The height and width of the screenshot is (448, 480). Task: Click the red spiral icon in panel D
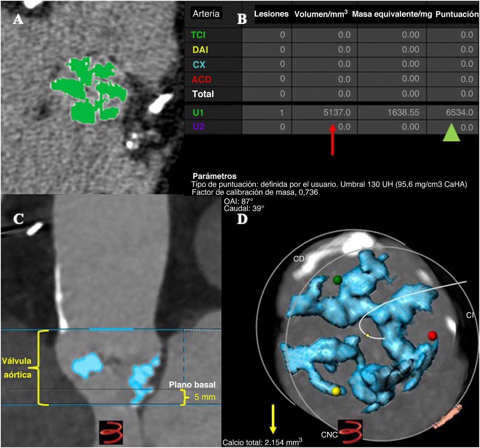click(350, 431)
